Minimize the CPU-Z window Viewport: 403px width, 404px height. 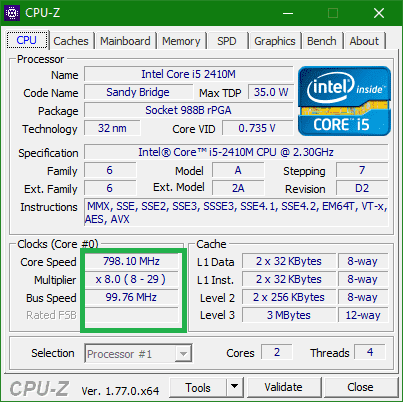click(288, 13)
